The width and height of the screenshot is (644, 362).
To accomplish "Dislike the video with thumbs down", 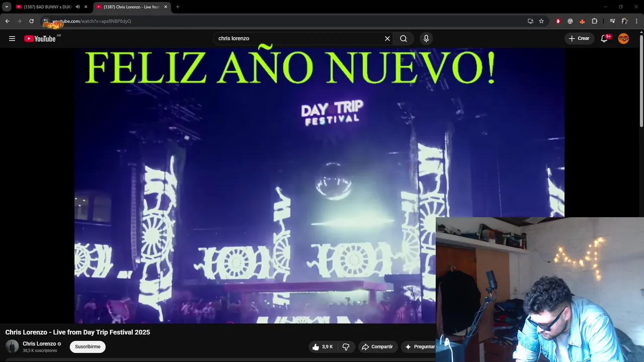I will point(346,347).
